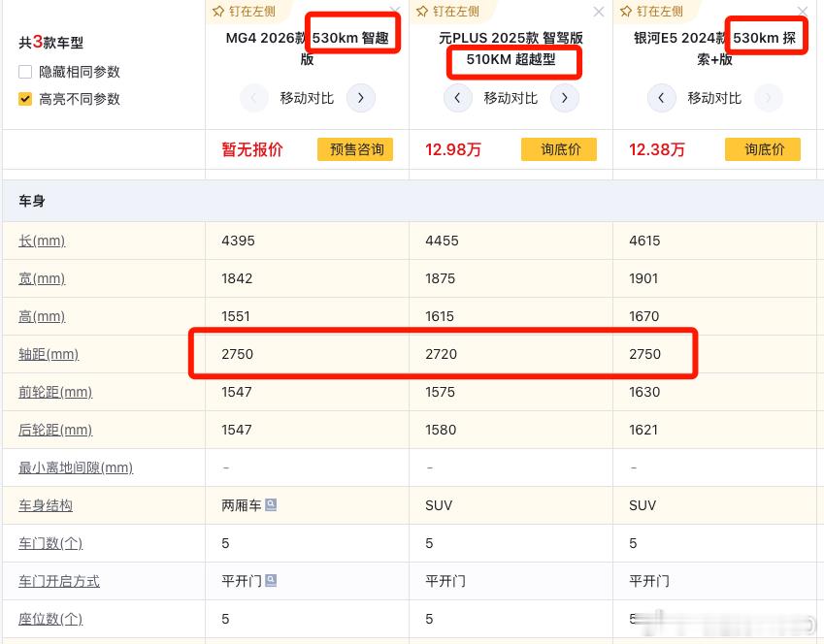Open the MG4 2026款 model title
The width and height of the screenshot is (824, 644).
coord(308,48)
